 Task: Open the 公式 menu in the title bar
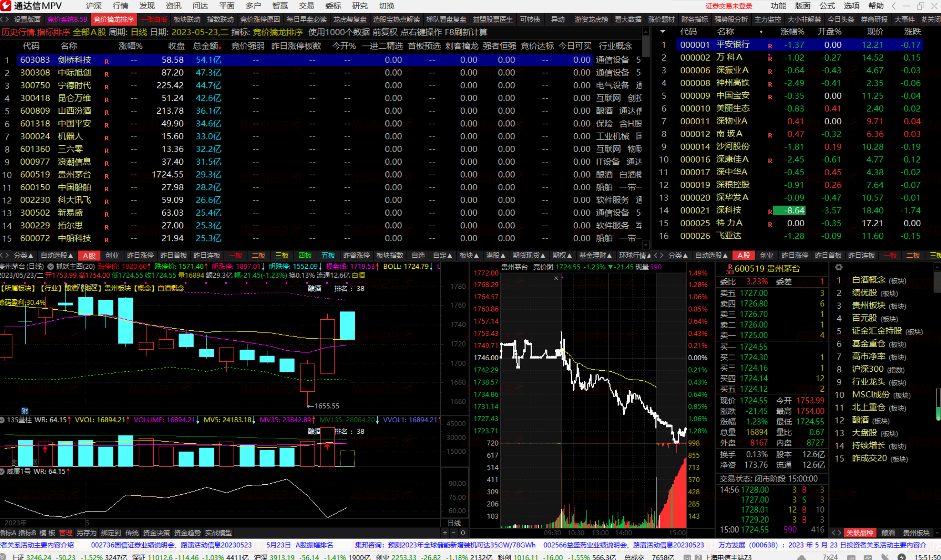[826, 6]
